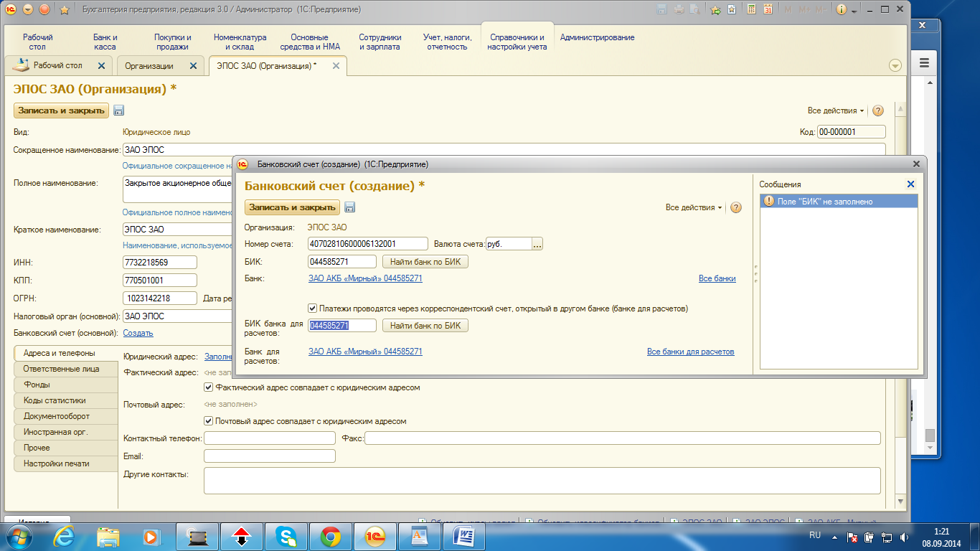Click the Email input field
This screenshot has height=551, width=980.
click(x=270, y=456)
